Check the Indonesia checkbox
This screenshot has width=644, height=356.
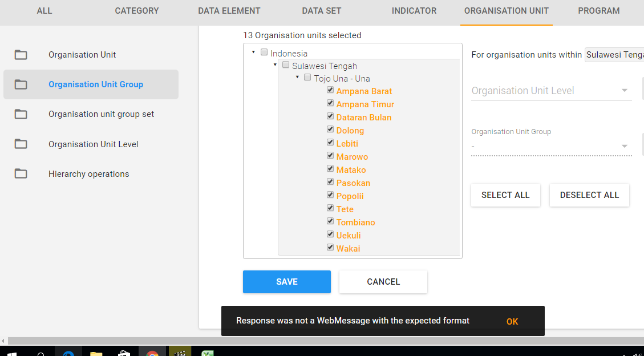[264, 52]
